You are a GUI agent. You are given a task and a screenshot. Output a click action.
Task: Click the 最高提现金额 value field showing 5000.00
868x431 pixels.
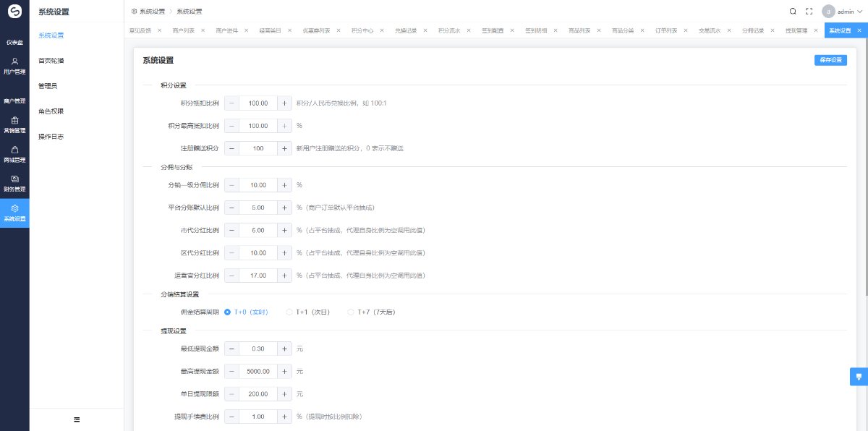(258, 372)
